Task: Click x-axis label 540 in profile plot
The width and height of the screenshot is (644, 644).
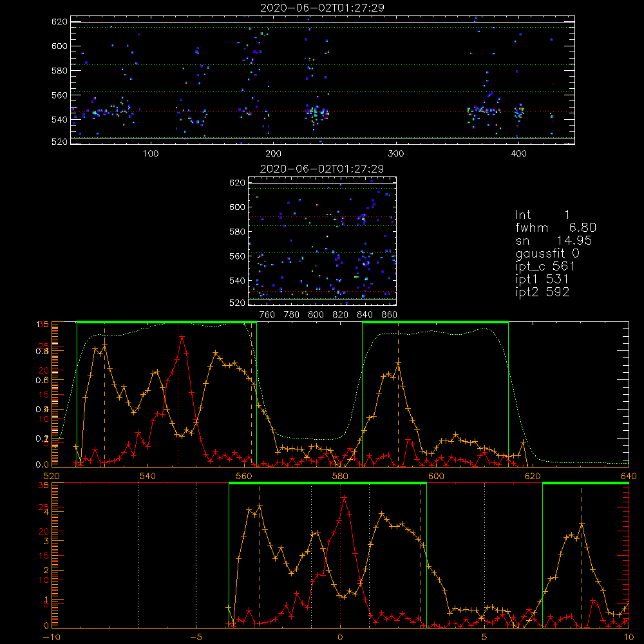Action: [147, 476]
